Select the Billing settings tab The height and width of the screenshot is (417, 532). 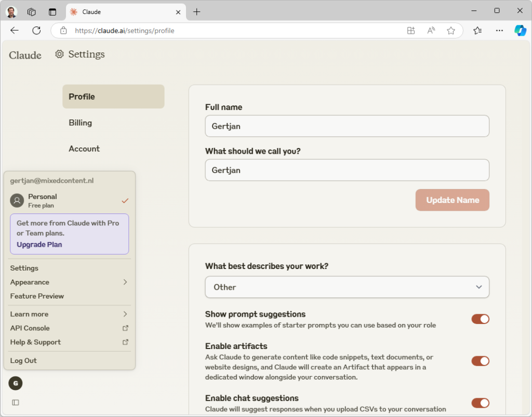pyautogui.click(x=81, y=123)
